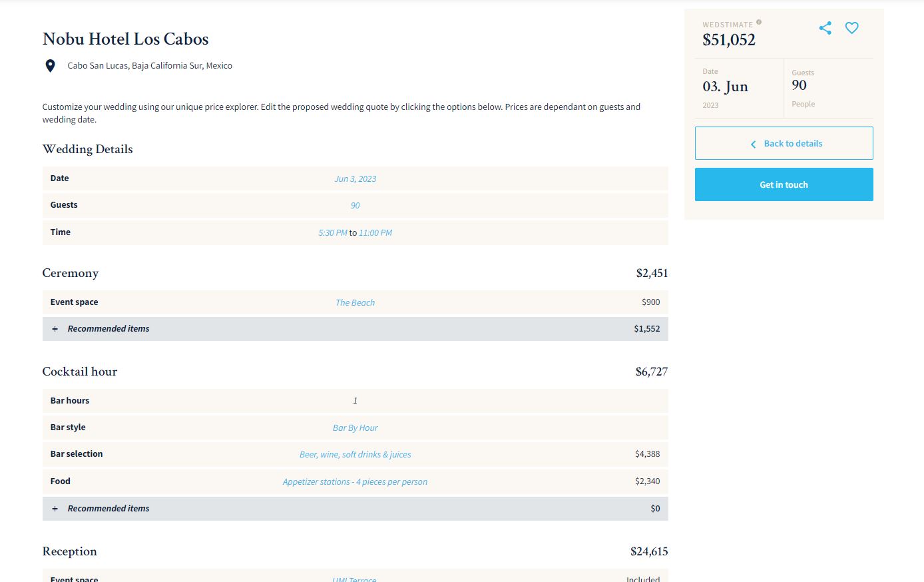Click Ceremony total $2,451
Viewport: 924px width, 582px height.
(652, 273)
